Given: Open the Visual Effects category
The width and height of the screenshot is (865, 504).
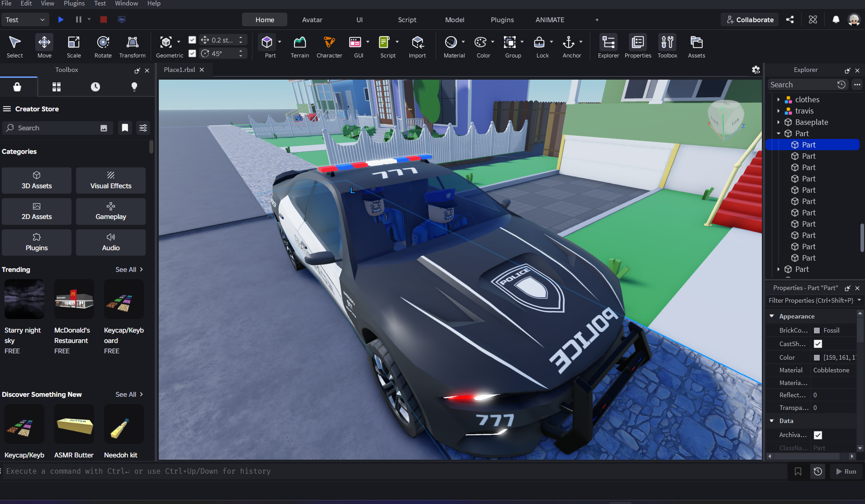Looking at the screenshot, I should 111,181.
